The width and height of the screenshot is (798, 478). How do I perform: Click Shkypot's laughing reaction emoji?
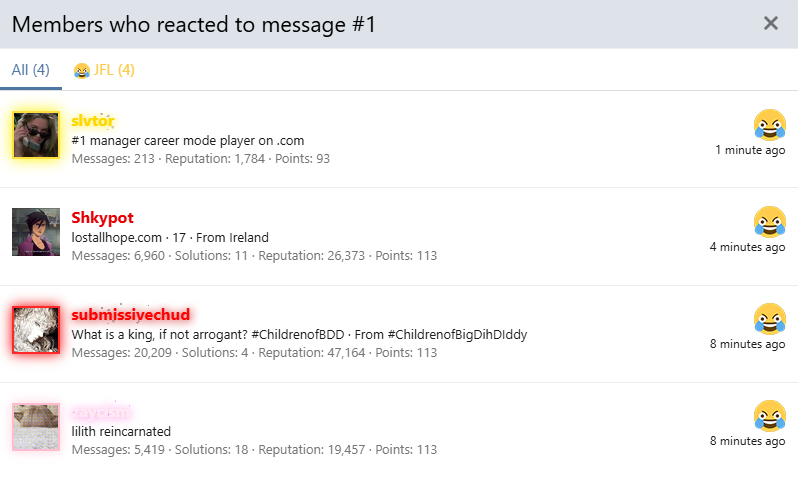click(x=770, y=222)
